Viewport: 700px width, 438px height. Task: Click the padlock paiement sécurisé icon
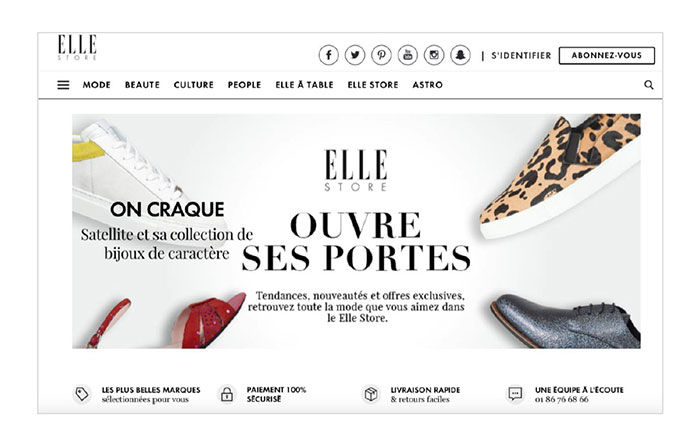[227, 394]
